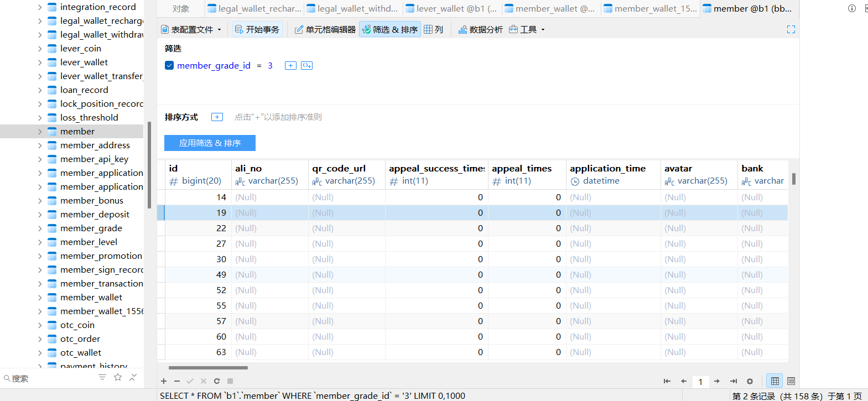The image size is (868, 401).
Task: Switch to grid view
Action: point(775,381)
